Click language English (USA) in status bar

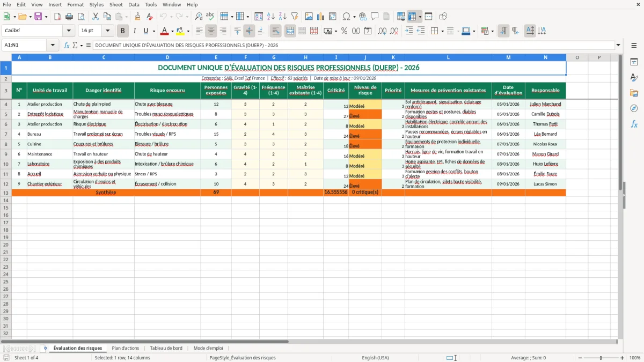[x=376, y=358]
